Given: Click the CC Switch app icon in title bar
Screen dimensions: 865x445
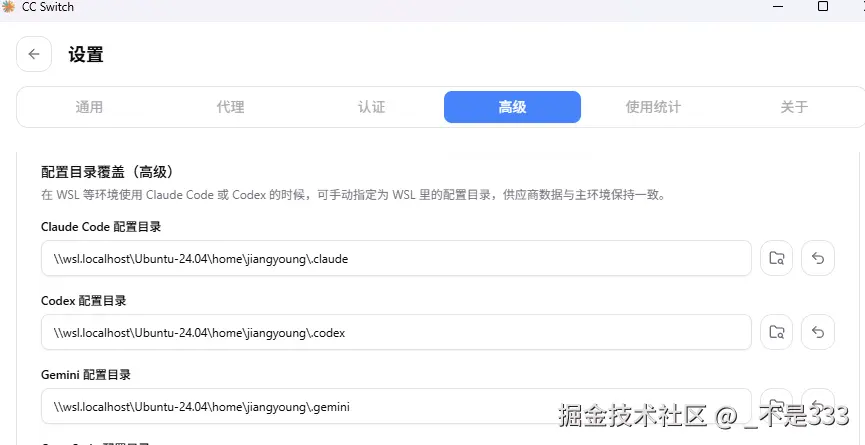Looking at the screenshot, I should click(x=8, y=7).
